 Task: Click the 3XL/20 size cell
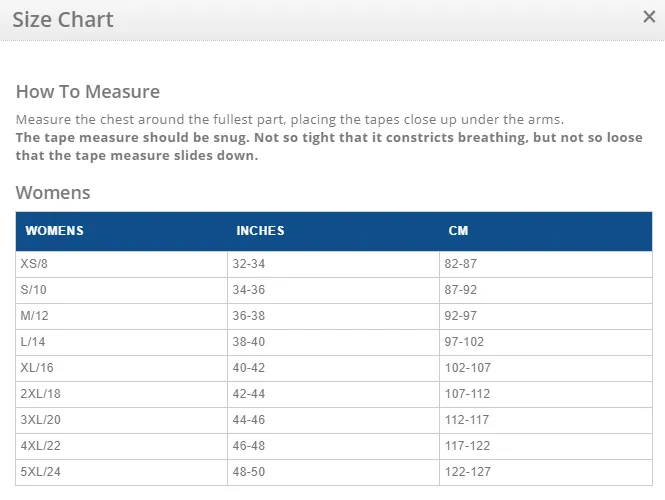(x=121, y=420)
